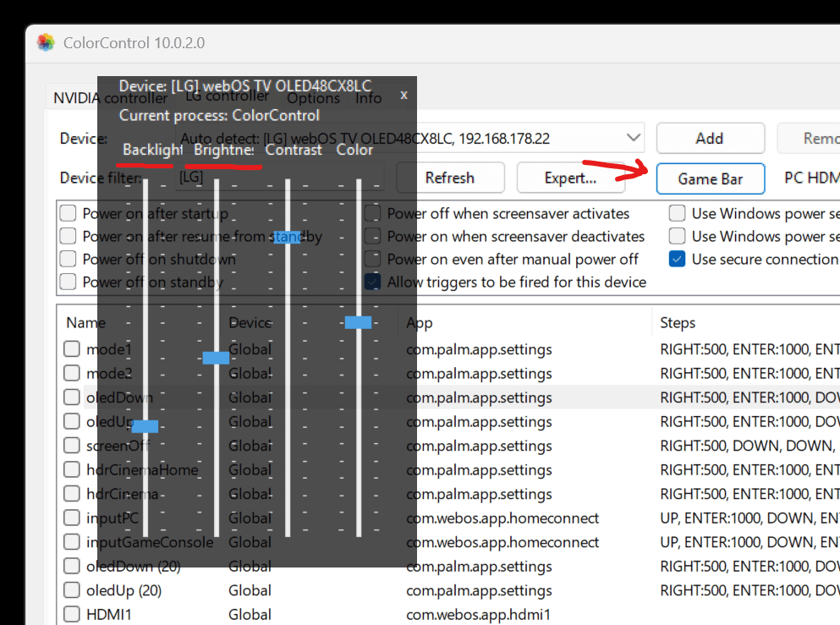840x625 pixels.
Task: Sort presets by the App column header
Action: (x=419, y=322)
